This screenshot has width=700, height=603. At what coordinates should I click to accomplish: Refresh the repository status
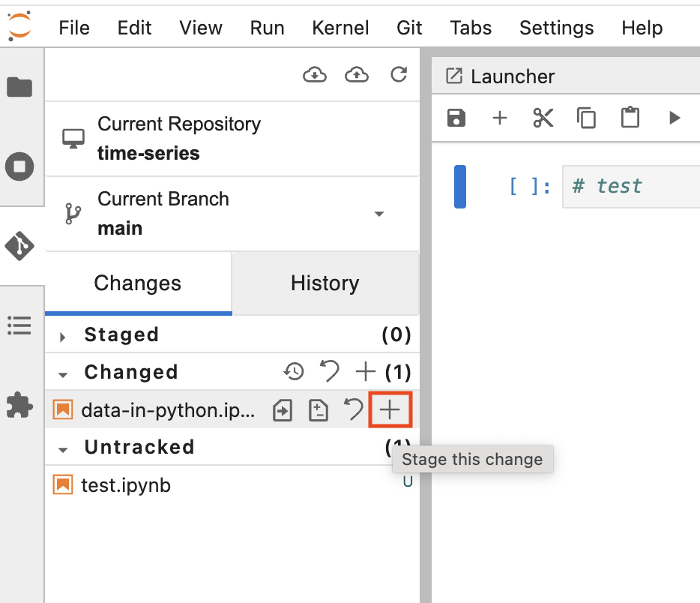399,74
